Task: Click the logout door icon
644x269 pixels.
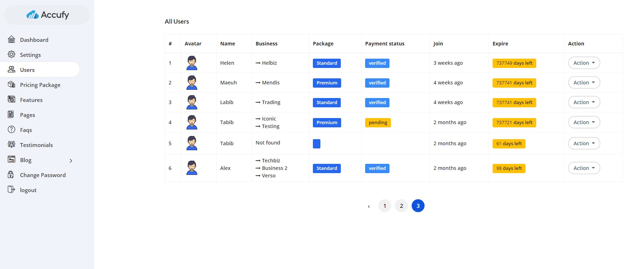Action: (11, 190)
